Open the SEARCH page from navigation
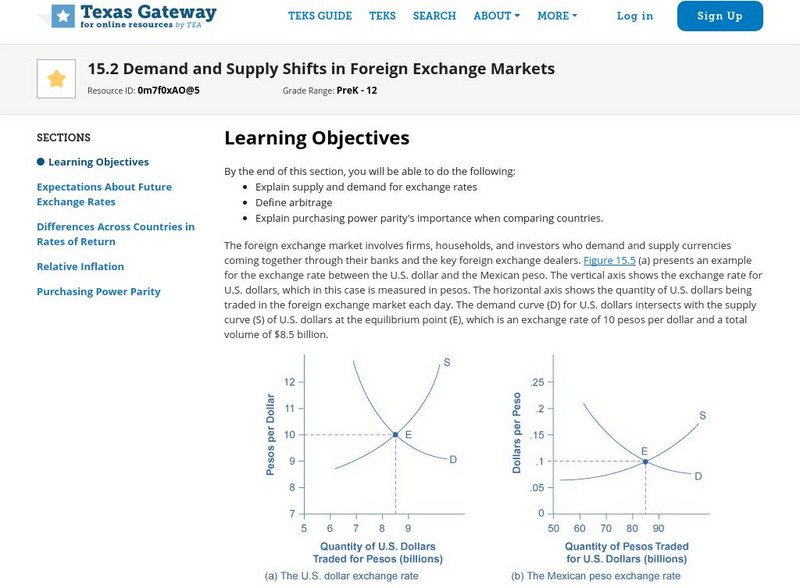800x588 pixels. (432, 16)
